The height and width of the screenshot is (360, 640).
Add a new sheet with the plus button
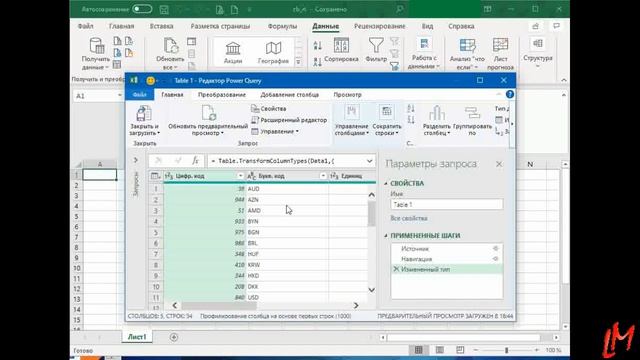[174, 337]
